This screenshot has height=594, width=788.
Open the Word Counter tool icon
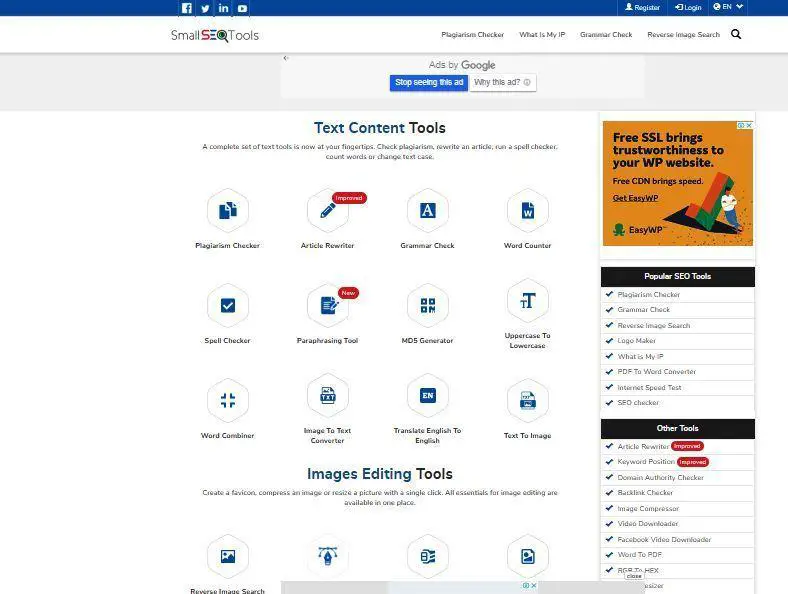click(528, 210)
